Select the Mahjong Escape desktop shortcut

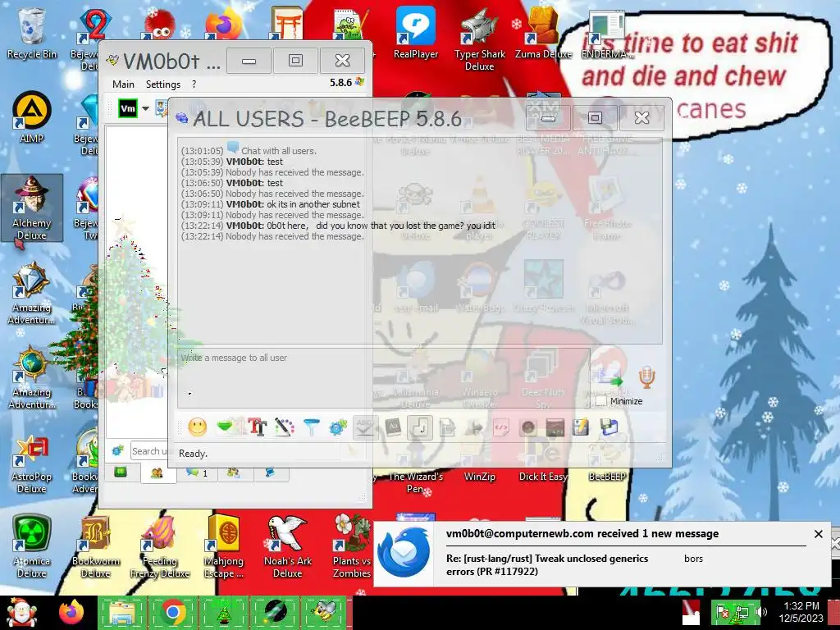click(224, 546)
